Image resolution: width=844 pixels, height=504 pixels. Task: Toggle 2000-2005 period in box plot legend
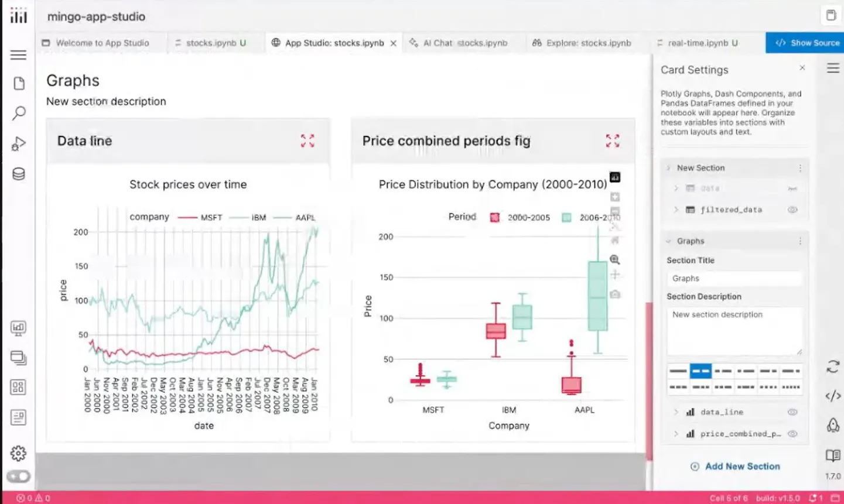click(x=520, y=217)
